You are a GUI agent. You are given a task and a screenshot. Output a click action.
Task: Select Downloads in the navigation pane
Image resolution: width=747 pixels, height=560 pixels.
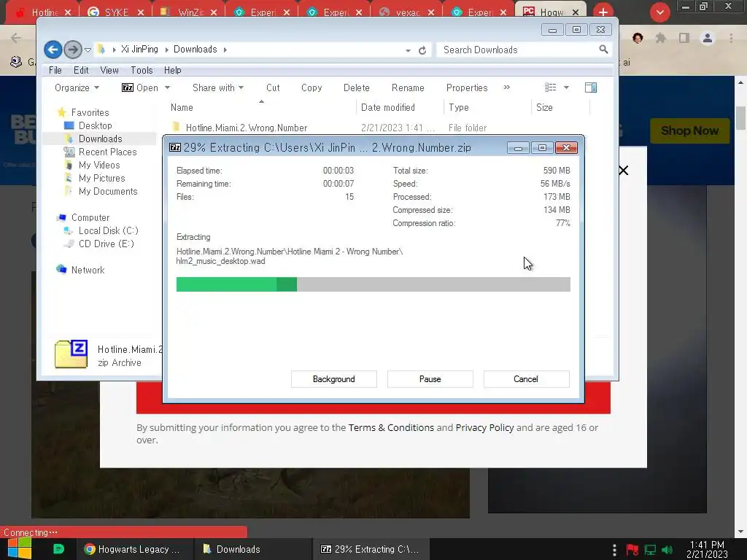click(x=100, y=139)
